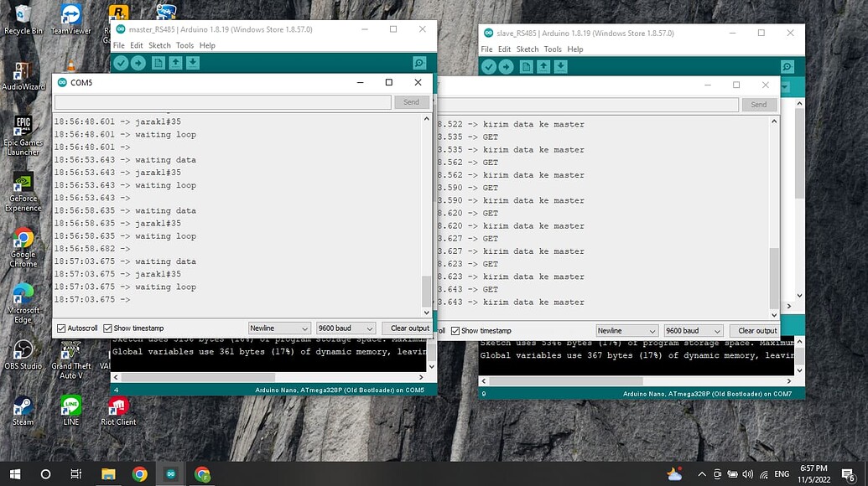
Task: Open Serial Monitor icon in master_RS485 window
Action: click(x=419, y=63)
